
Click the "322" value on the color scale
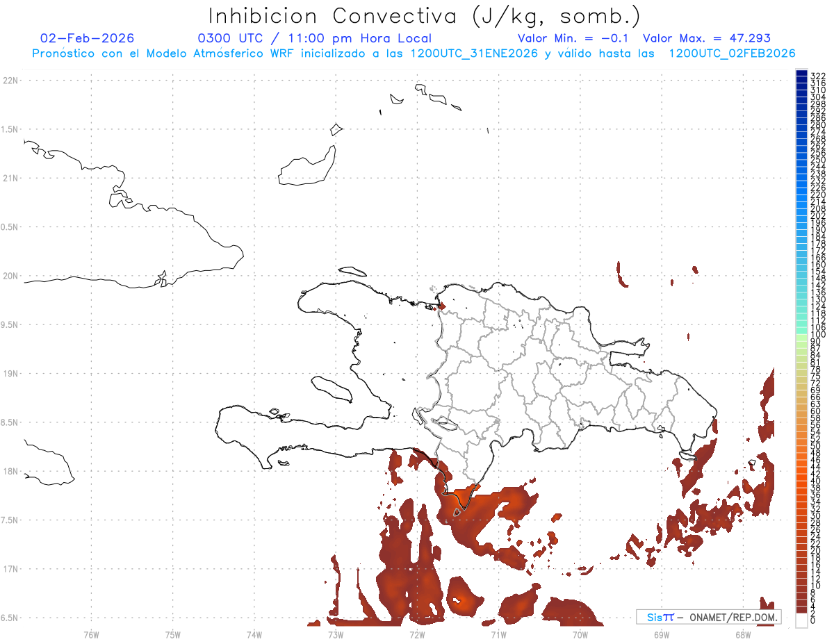click(x=818, y=75)
